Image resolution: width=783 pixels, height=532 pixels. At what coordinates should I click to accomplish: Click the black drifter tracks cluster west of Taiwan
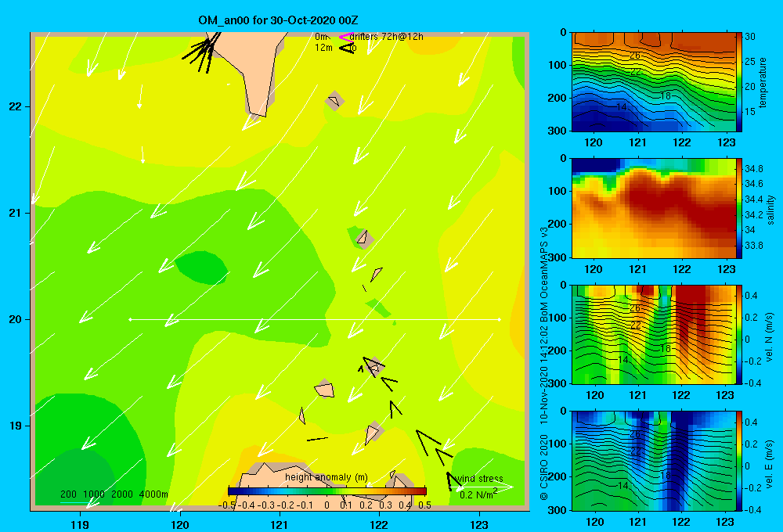[x=200, y=52]
